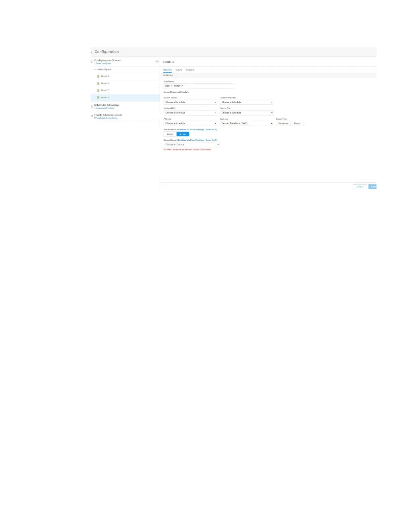
Task: Click the Door1.1 door icon
Action: [98, 76]
